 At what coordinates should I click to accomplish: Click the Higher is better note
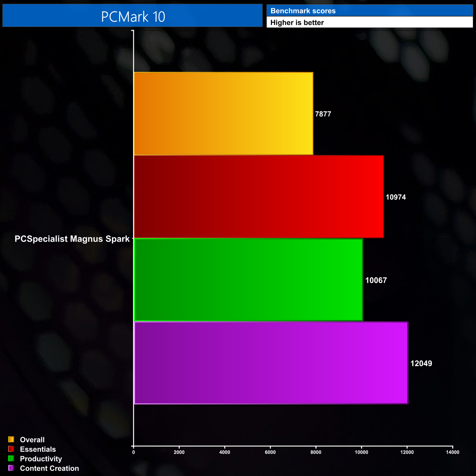[x=297, y=23]
